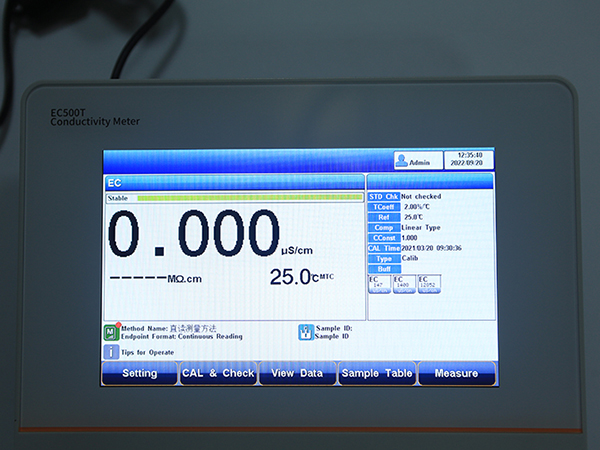Image resolution: width=600 pixels, height=450 pixels.
Task: Tap the MΩ.cm resistivity reading
Action: click(x=156, y=279)
